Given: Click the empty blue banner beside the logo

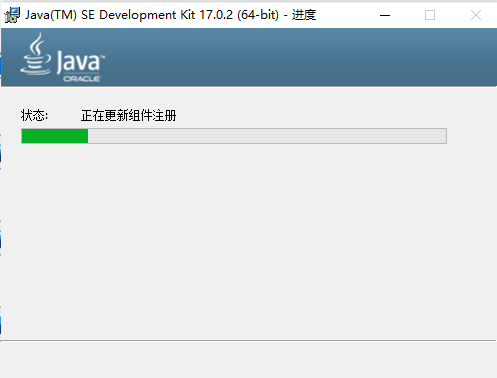Looking at the screenshot, I should [300, 57].
